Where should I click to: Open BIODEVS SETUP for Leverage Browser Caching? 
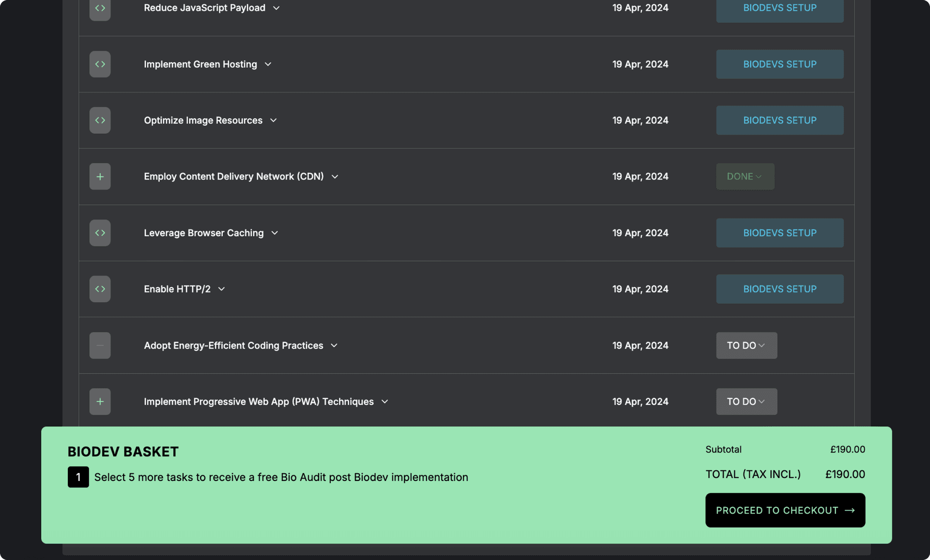(x=780, y=233)
